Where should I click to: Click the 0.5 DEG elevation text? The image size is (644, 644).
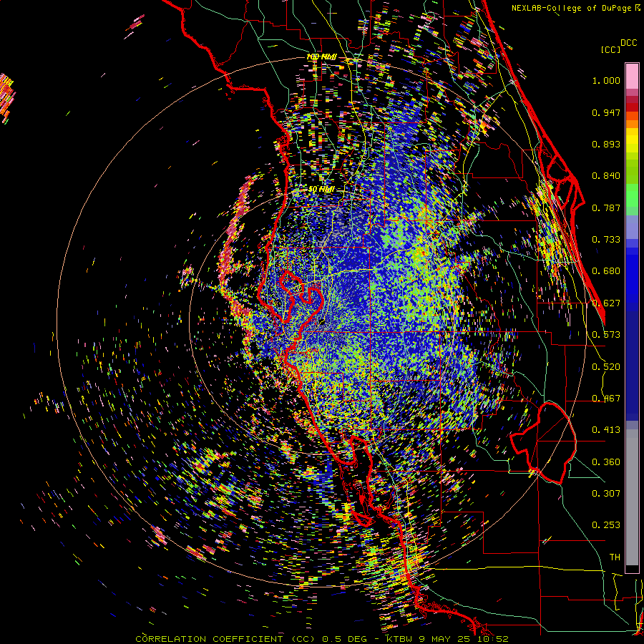(346, 639)
